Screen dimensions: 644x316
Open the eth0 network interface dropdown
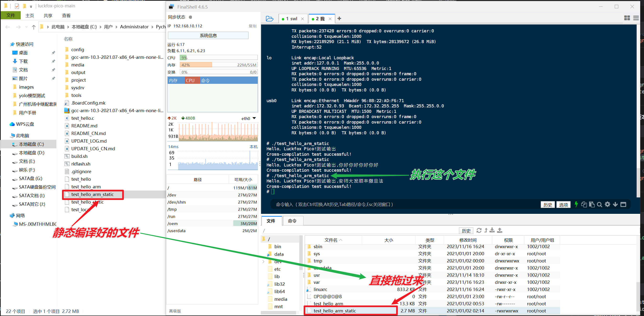point(254,118)
